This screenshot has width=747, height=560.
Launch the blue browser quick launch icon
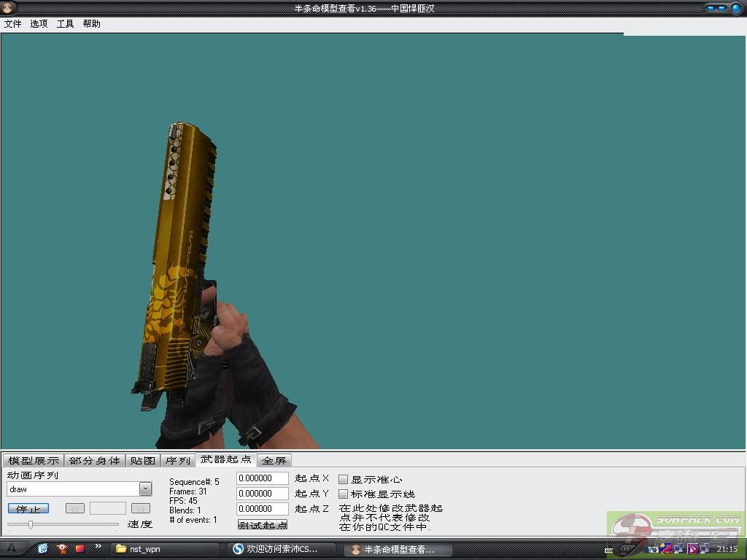[x=43, y=548]
